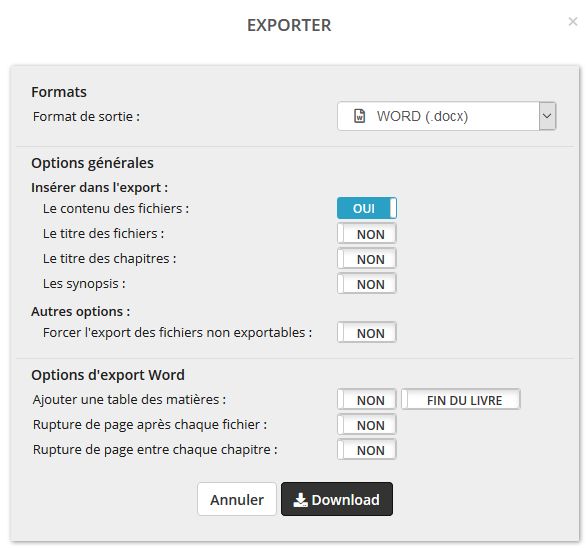588x548 pixels.
Task: Close the Exporter dialog with X
Action: [572, 22]
